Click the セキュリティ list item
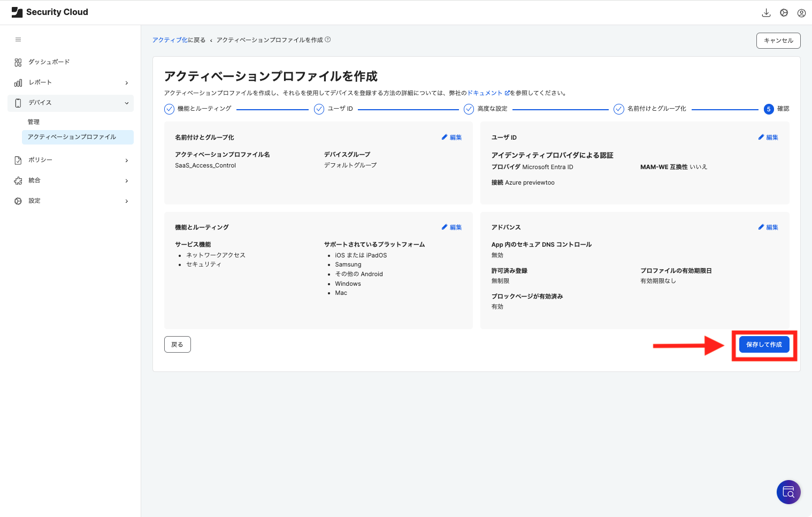812x517 pixels. (x=204, y=264)
